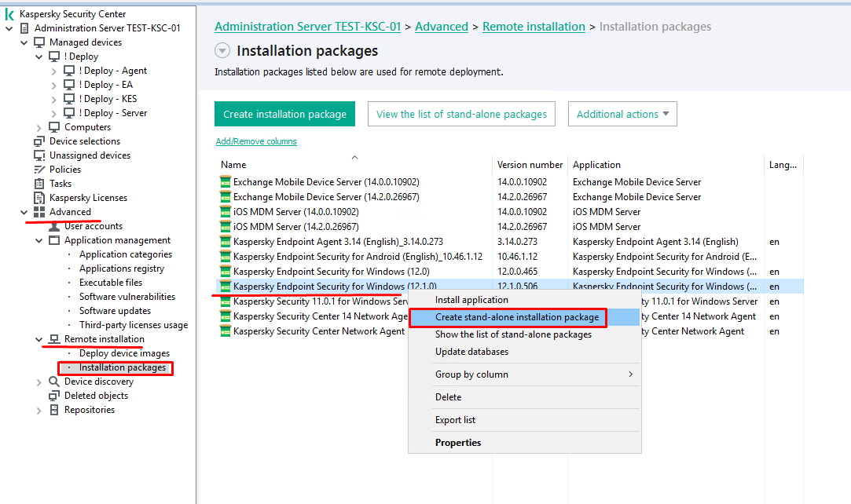
Task: Open the Add/Remove columns link
Action: (x=256, y=141)
